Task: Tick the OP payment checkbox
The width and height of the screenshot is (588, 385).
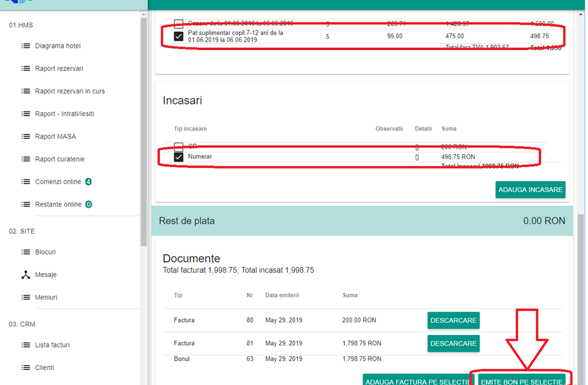Action: pos(179,147)
